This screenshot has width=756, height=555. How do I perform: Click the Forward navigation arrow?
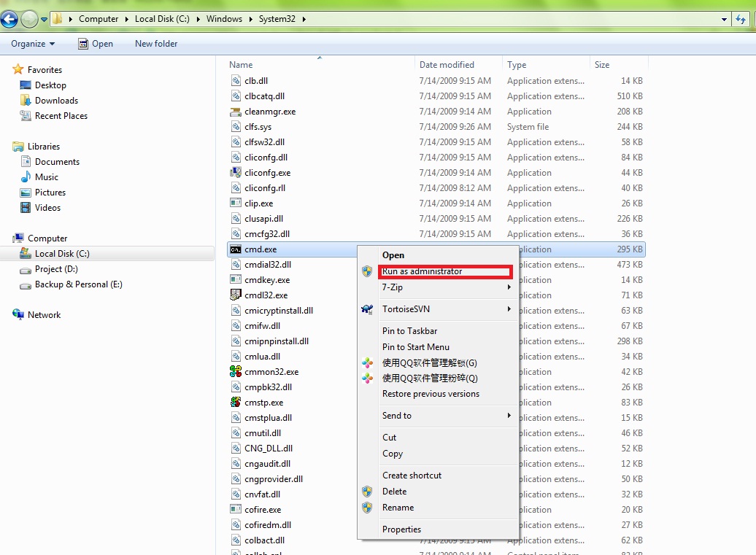(x=29, y=19)
